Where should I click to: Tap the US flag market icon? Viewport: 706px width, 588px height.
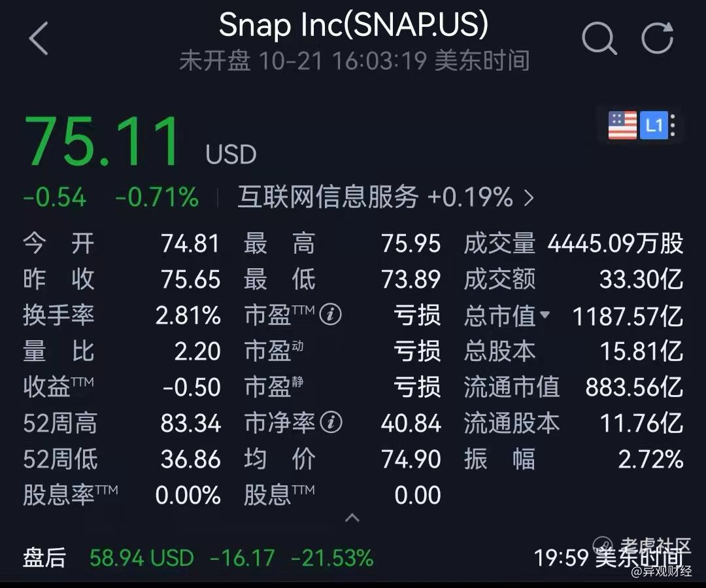[x=622, y=126]
